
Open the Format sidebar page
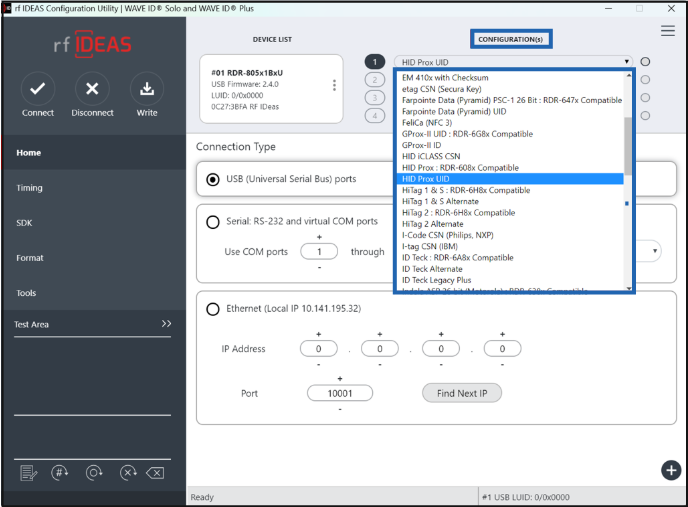click(x=94, y=258)
